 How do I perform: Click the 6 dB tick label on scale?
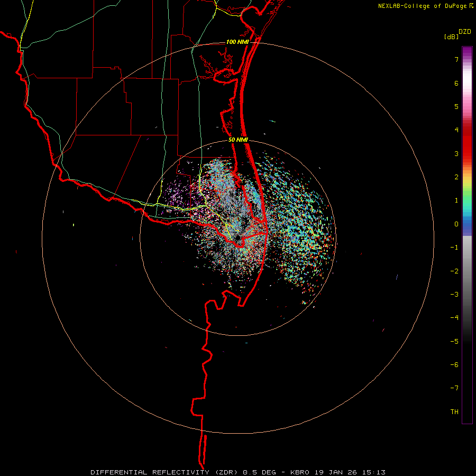456,83
